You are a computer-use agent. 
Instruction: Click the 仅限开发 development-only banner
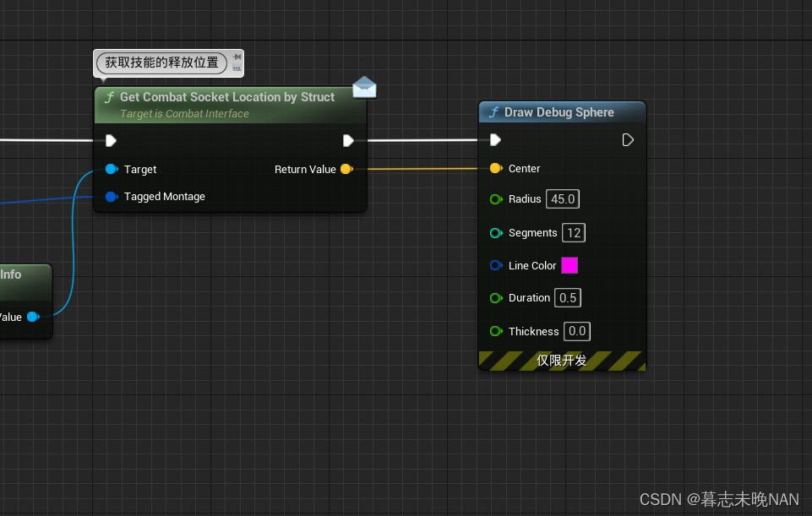pos(562,361)
